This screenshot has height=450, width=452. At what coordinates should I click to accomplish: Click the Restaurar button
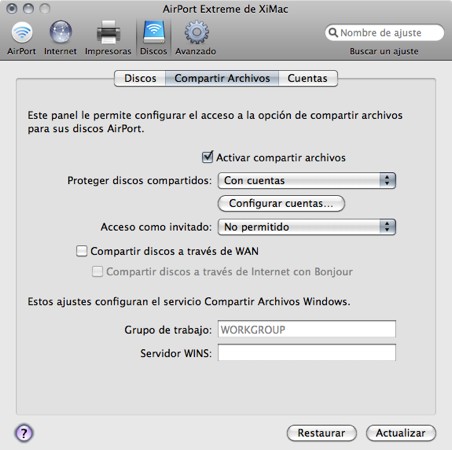pyautogui.click(x=322, y=433)
